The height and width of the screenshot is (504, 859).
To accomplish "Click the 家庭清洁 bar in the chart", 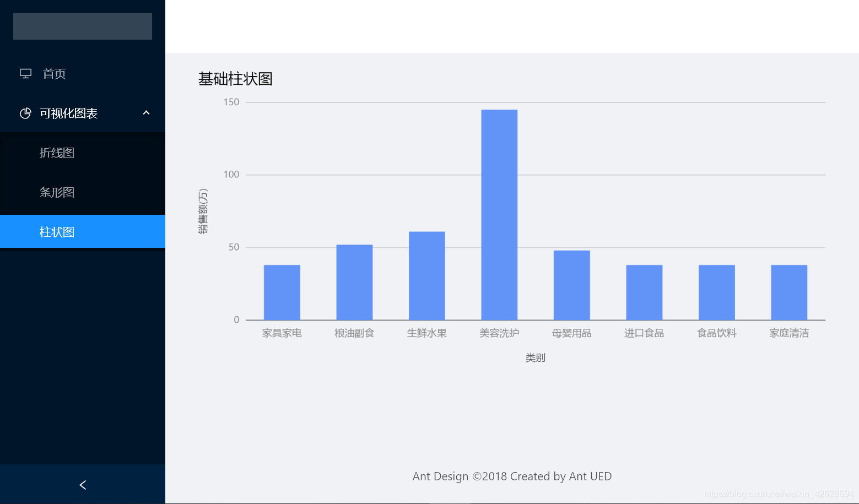I will click(x=789, y=292).
